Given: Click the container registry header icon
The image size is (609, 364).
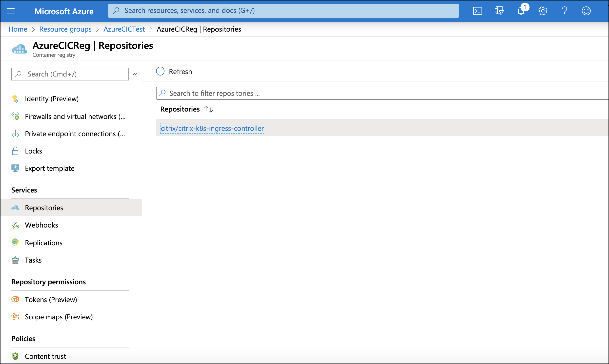Looking at the screenshot, I should (20, 49).
